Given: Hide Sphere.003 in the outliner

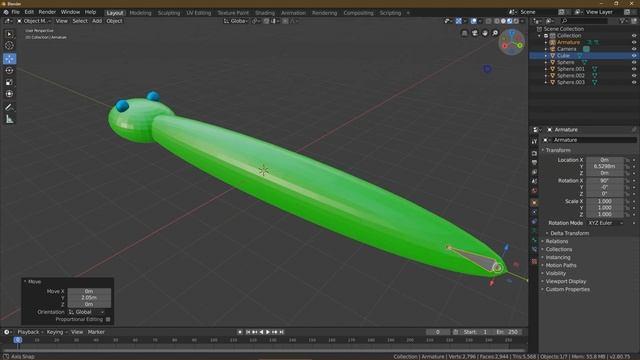Looking at the screenshot, I should [x=634, y=82].
